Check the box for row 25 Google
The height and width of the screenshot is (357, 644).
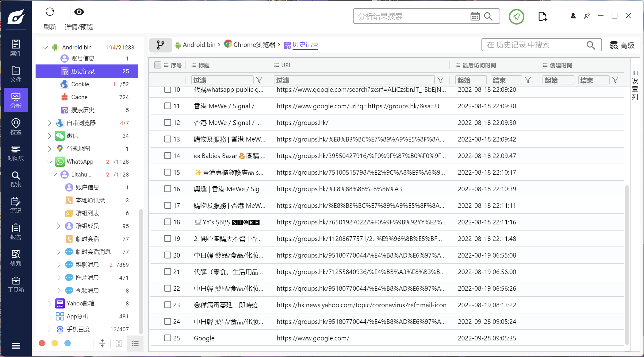(167, 338)
